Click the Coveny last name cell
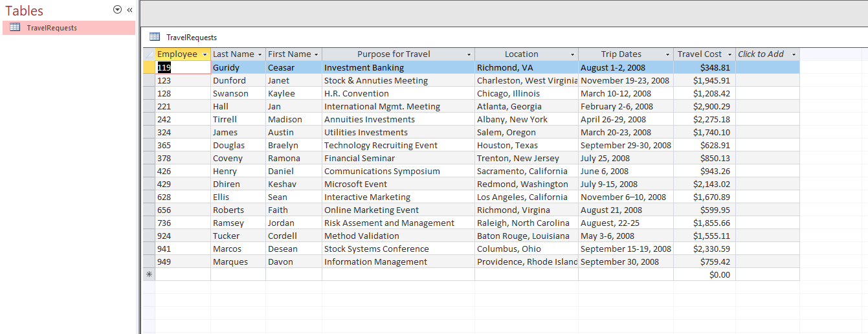Screen dimensions: 868x334 point(238,158)
